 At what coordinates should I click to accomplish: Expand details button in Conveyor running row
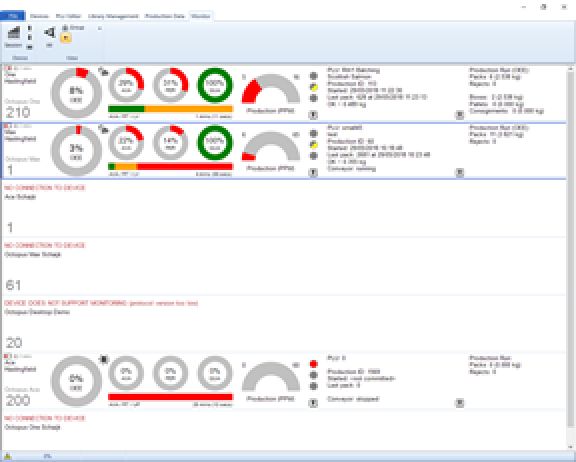click(x=460, y=172)
